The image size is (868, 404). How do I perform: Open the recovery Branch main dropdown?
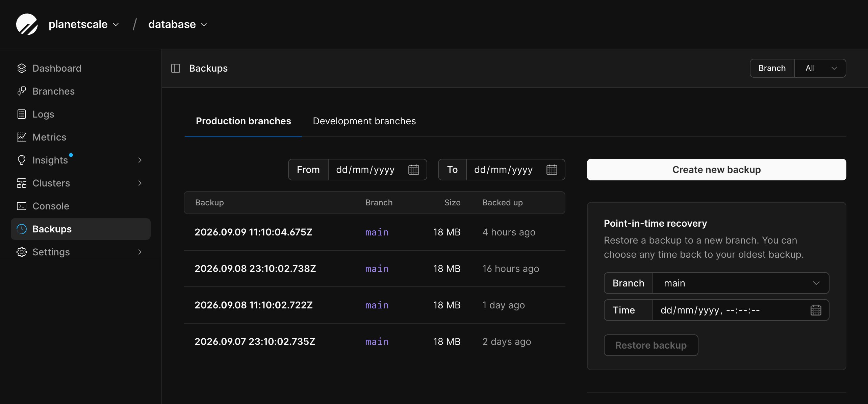tap(741, 283)
